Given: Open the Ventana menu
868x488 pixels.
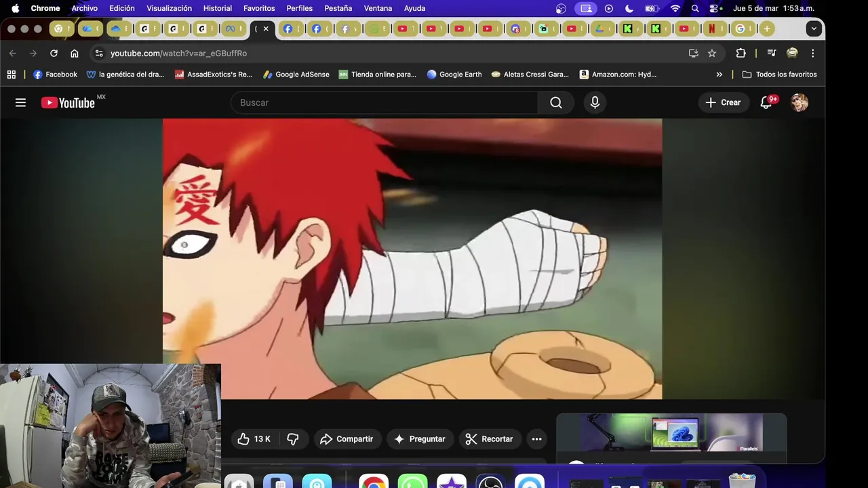Looking at the screenshot, I should click(378, 8).
